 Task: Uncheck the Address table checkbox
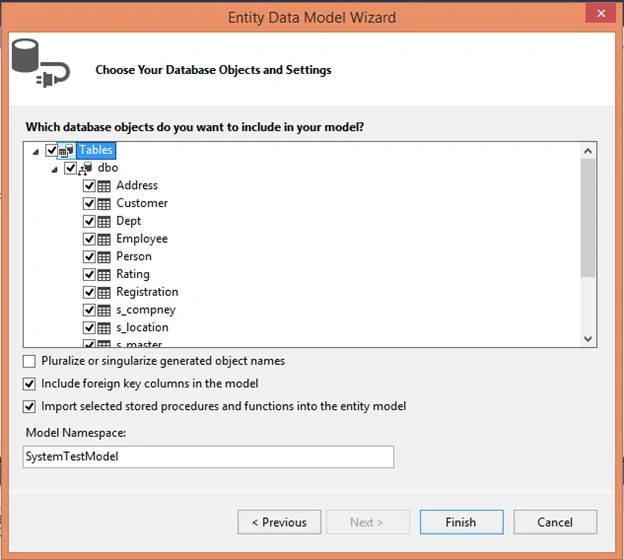click(x=89, y=186)
